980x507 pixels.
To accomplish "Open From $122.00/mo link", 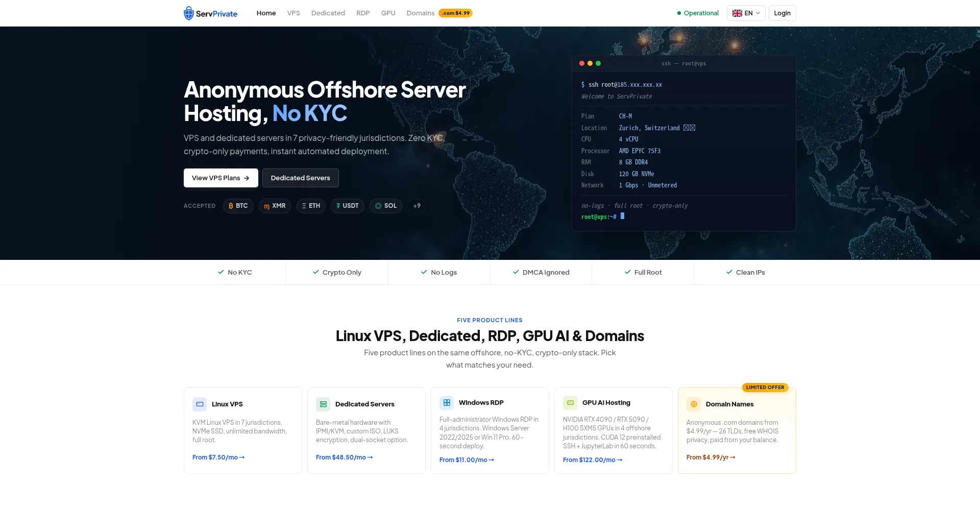I will [x=593, y=460].
